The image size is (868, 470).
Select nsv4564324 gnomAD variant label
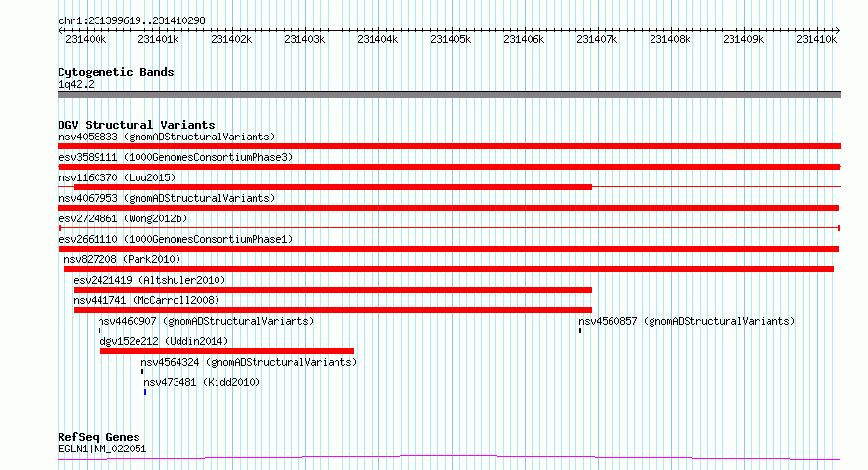coord(249,362)
